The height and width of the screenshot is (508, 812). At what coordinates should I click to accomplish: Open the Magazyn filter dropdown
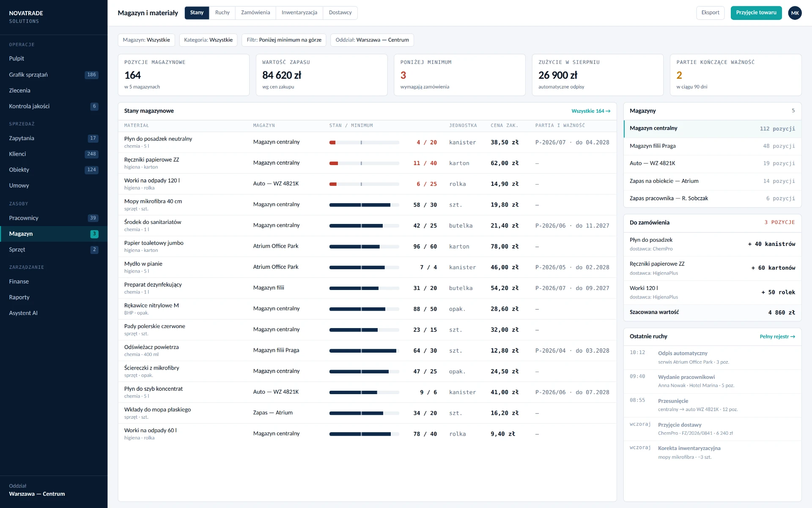tap(146, 40)
